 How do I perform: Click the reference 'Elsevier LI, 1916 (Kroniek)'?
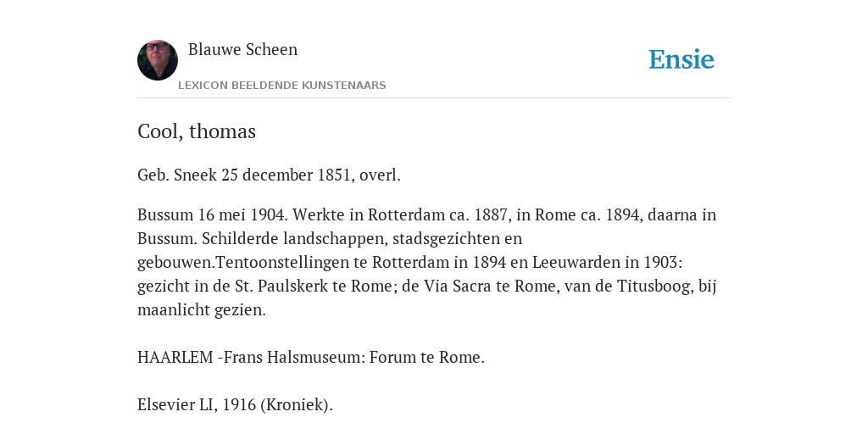(236, 404)
